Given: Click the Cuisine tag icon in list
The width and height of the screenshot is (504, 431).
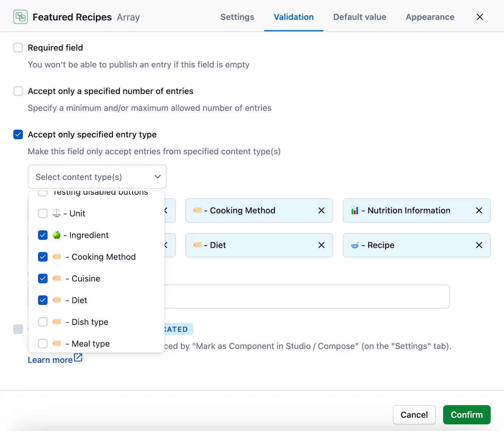Looking at the screenshot, I should pyautogui.click(x=57, y=278).
